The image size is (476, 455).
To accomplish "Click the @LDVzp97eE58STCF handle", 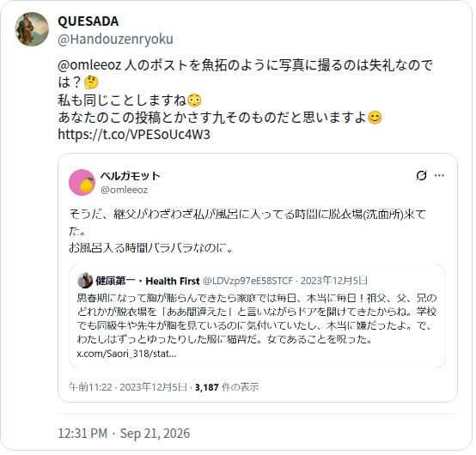I will pyautogui.click(x=247, y=281).
